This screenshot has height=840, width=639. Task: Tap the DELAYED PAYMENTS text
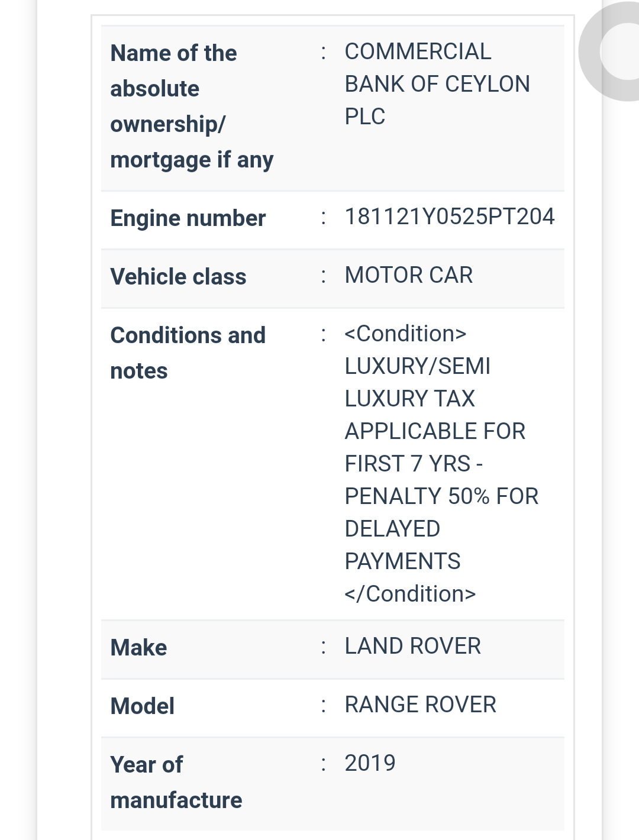tap(403, 545)
